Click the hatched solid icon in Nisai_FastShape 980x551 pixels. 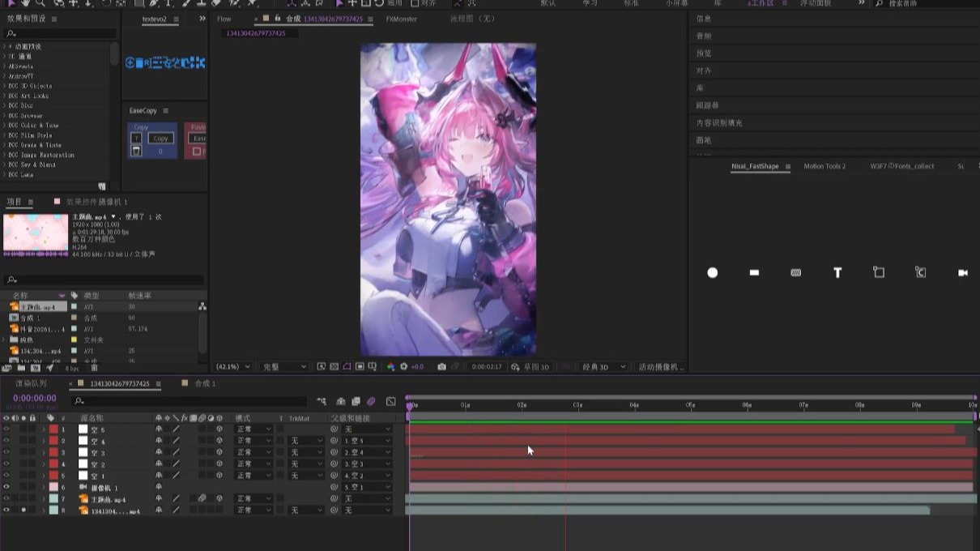tap(796, 273)
